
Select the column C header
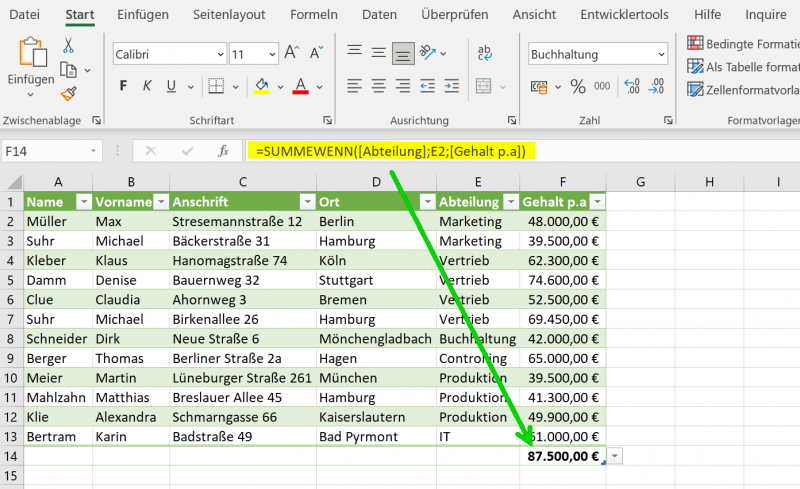tap(243, 182)
